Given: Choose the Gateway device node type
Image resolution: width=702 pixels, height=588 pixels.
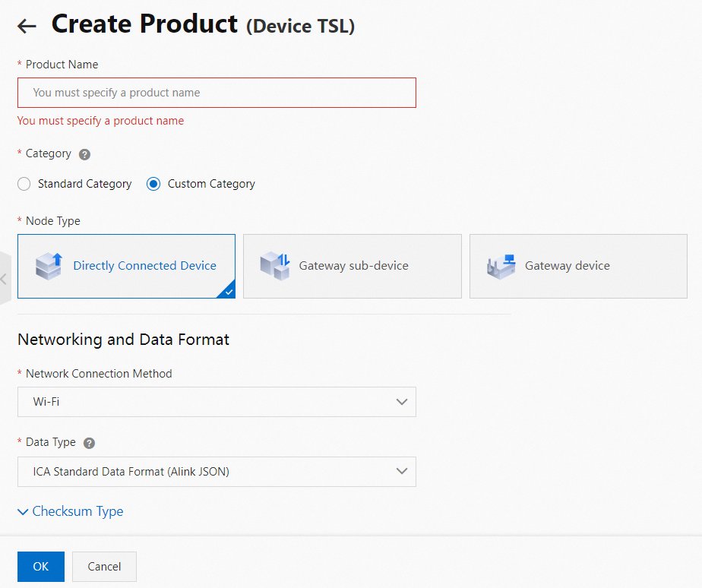Looking at the screenshot, I should (x=578, y=266).
